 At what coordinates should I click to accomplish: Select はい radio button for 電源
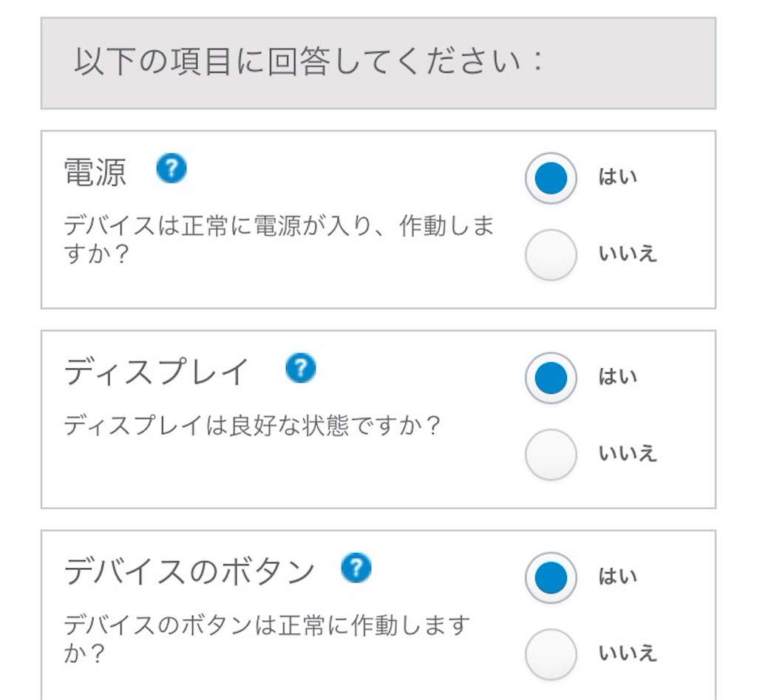[x=551, y=178]
